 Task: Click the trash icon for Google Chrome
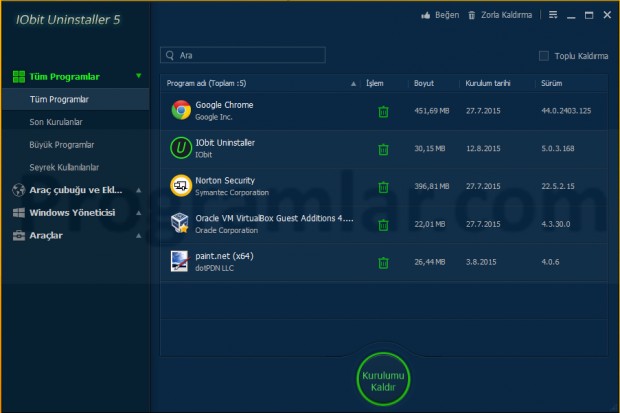383,112
